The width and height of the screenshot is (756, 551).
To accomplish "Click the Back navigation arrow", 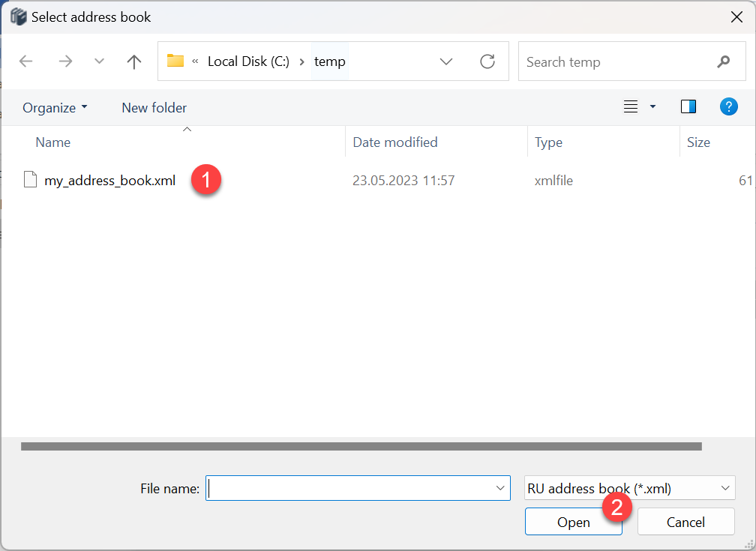I will coord(26,61).
